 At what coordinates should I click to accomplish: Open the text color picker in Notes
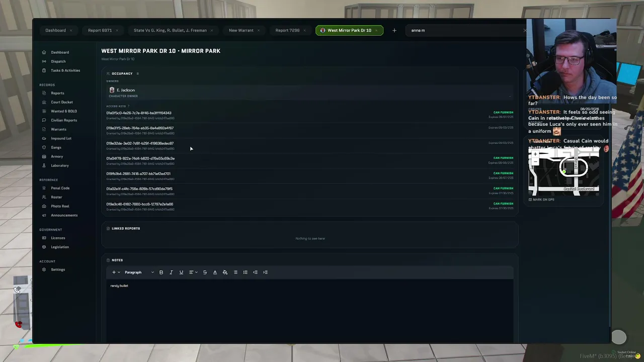[x=215, y=273]
